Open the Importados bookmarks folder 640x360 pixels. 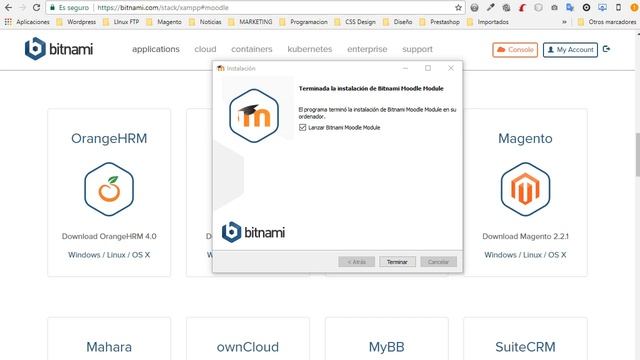pyautogui.click(x=488, y=22)
